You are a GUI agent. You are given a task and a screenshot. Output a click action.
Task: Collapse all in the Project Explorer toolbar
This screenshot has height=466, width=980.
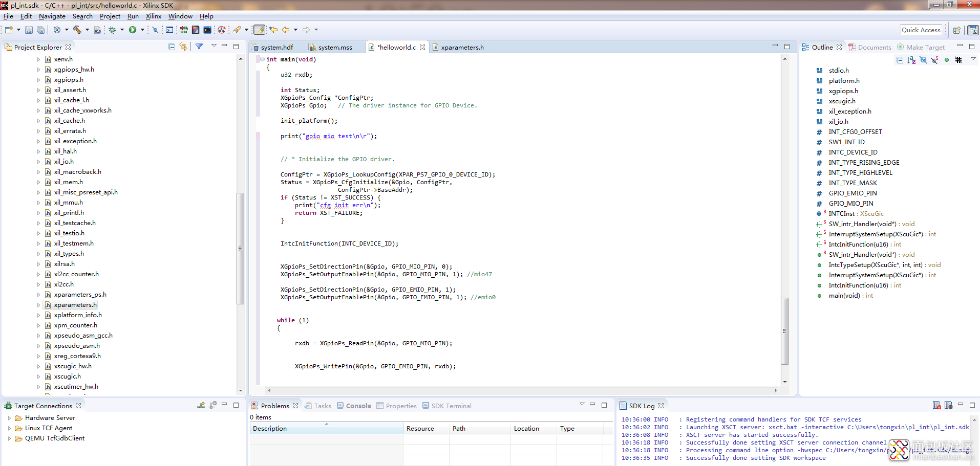tap(172, 47)
